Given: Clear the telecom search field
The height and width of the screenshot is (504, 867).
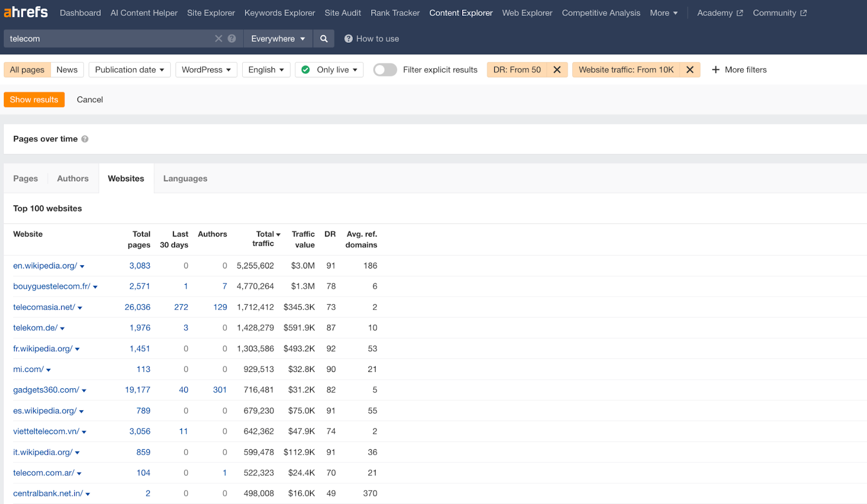Looking at the screenshot, I should 218,38.
